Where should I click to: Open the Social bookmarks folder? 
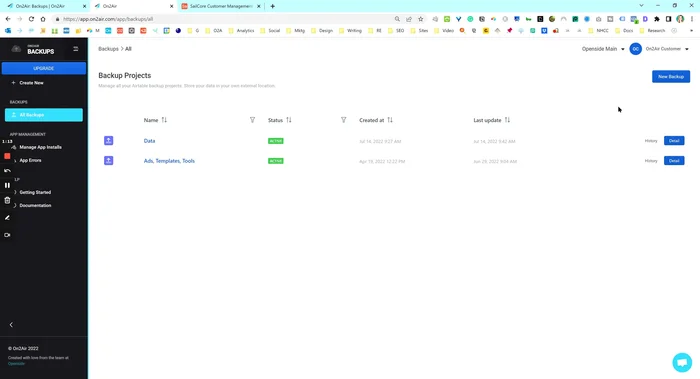271,31
